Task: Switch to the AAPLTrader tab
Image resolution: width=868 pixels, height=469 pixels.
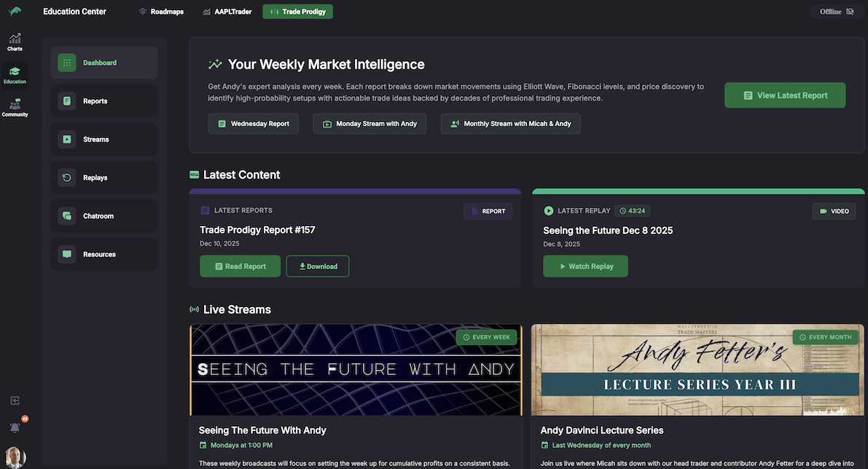Action: pyautogui.click(x=227, y=12)
